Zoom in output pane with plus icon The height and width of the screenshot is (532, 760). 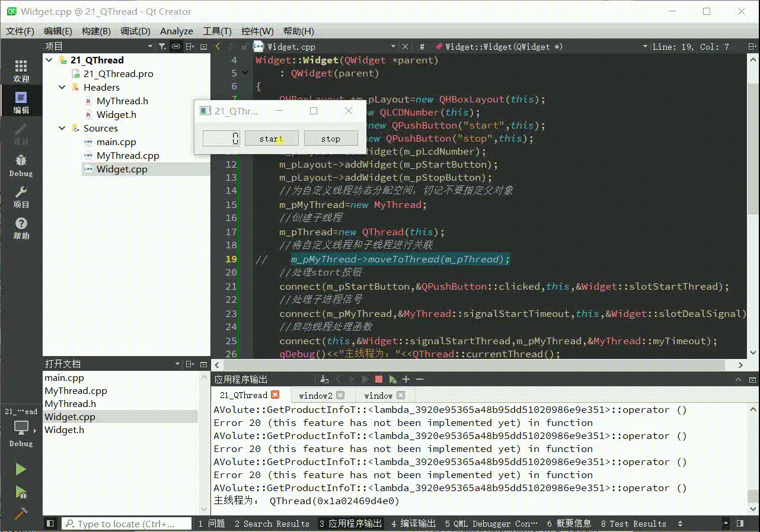point(406,379)
